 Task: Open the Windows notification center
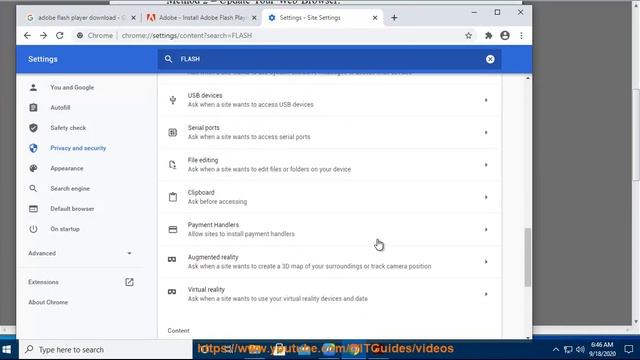pyautogui.click(x=629, y=349)
